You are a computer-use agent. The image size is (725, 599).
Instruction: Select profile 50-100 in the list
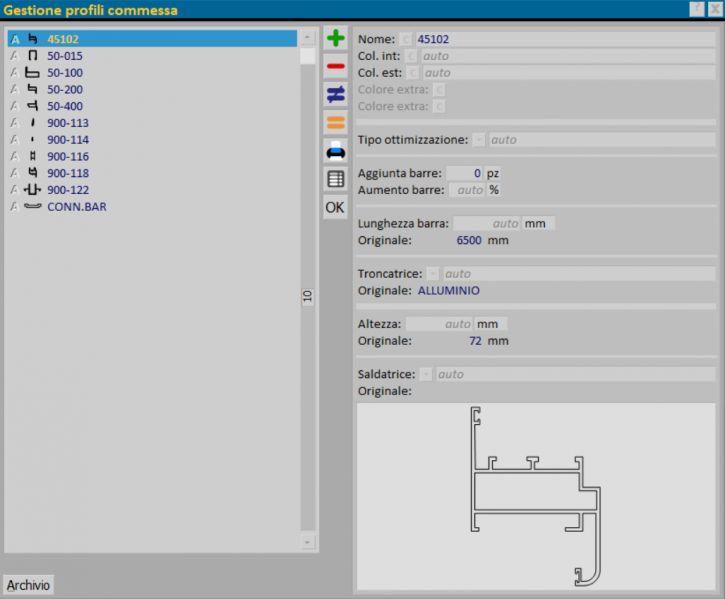(x=65, y=73)
